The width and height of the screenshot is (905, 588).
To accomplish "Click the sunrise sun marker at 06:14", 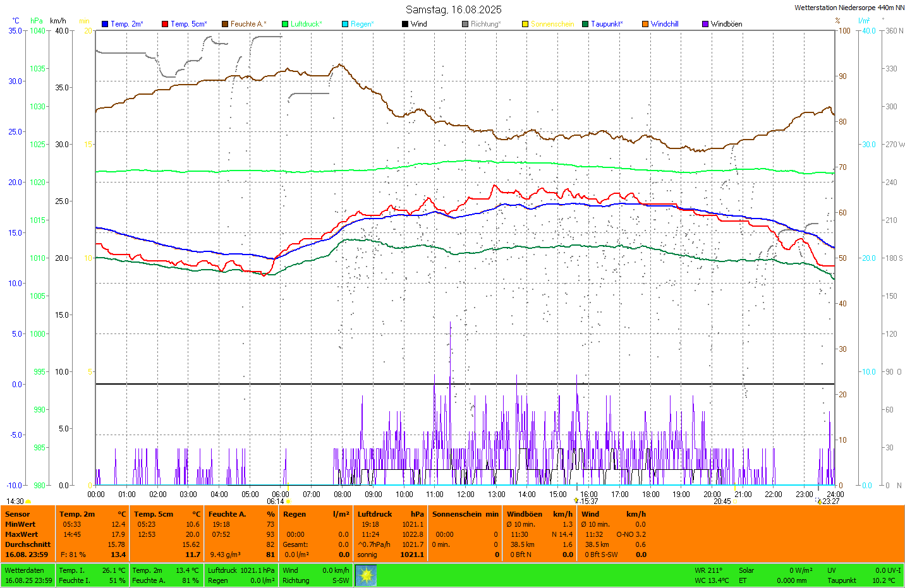I will coord(289,501).
